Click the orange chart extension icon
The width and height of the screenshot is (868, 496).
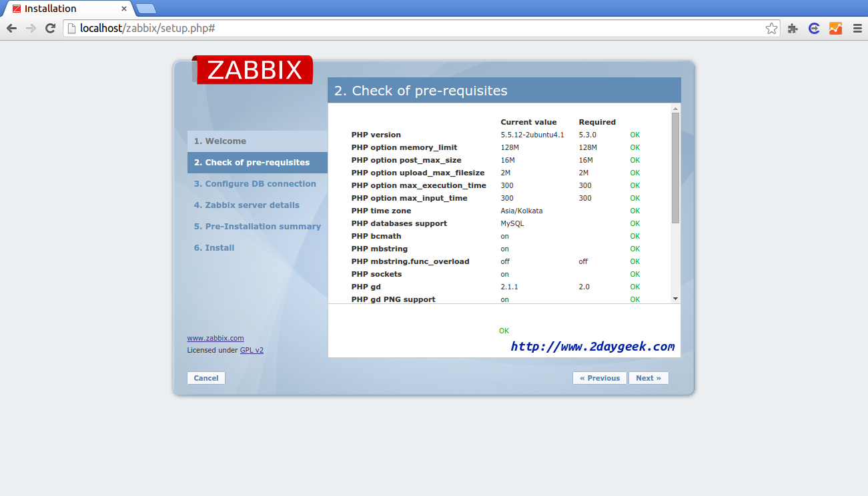(x=835, y=28)
